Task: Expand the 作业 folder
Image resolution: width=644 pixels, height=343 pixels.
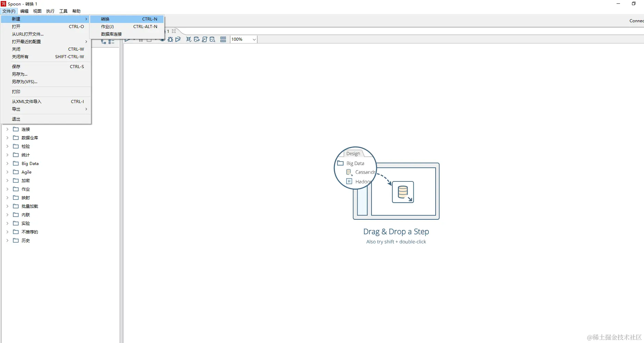Action: pos(7,189)
